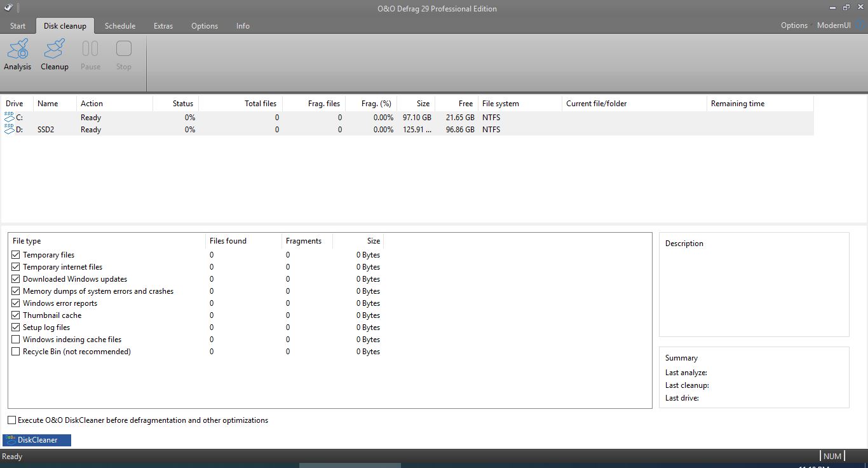Click the Frag. files column header
This screenshot has height=468, width=868.
(x=314, y=104)
